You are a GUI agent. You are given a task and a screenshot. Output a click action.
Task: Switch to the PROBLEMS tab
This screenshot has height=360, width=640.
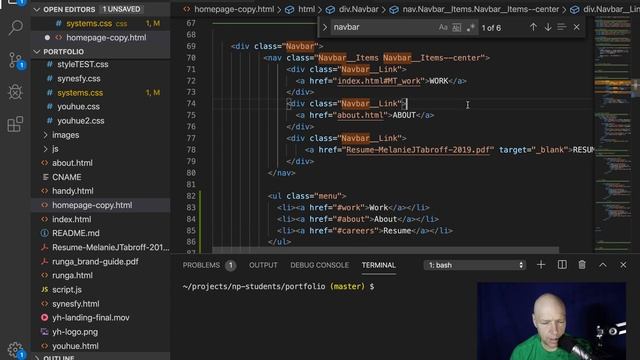click(x=201, y=265)
